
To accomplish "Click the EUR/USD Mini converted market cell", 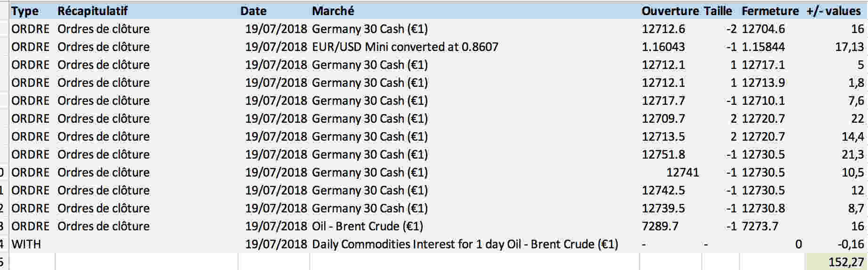I will click(405, 47).
